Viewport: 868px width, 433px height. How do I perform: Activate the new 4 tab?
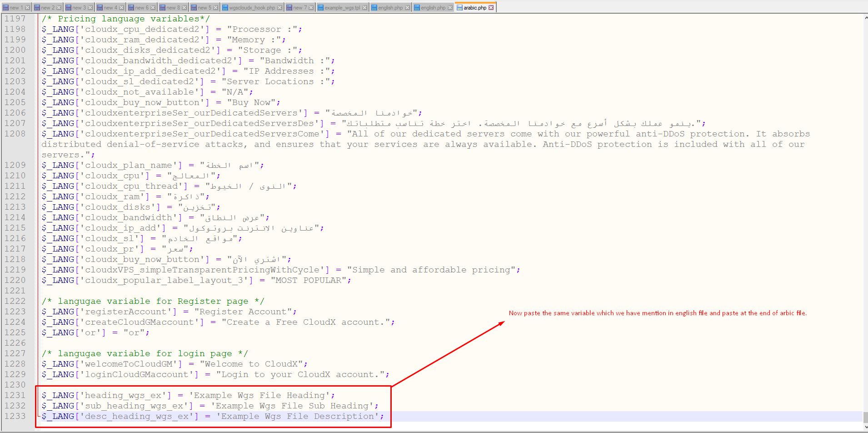click(110, 8)
